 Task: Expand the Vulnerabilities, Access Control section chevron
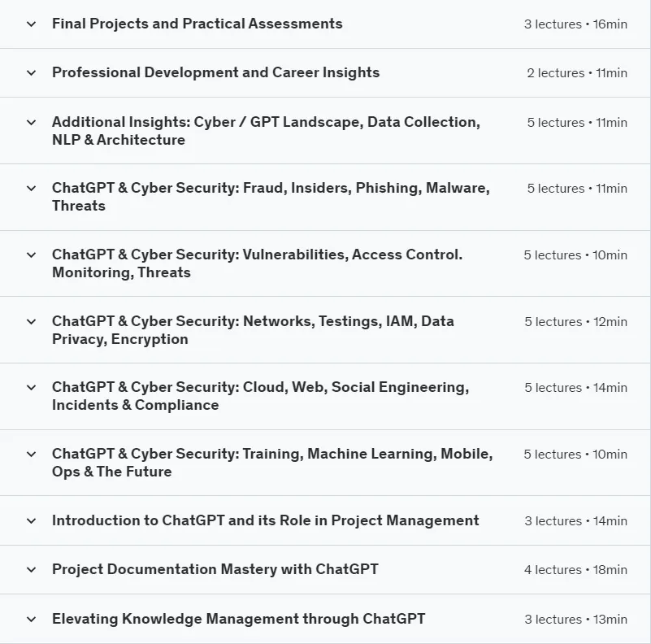click(31, 255)
